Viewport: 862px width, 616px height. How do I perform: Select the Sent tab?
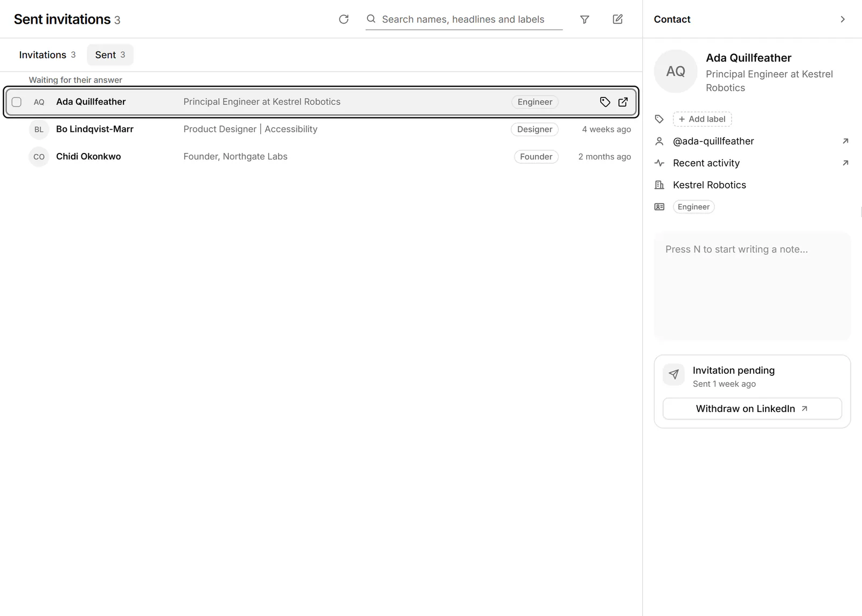pyautogui.click(x=110, y=55)
